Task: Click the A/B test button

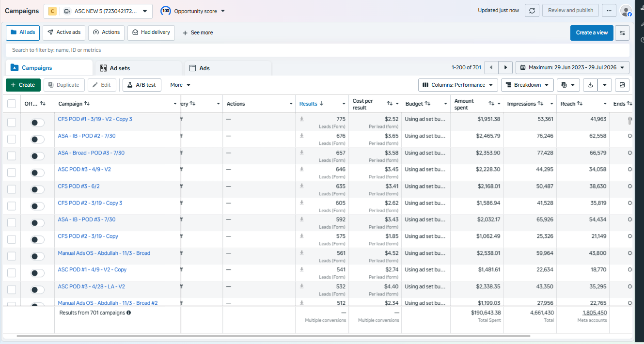Action: [x=142, y=85]
